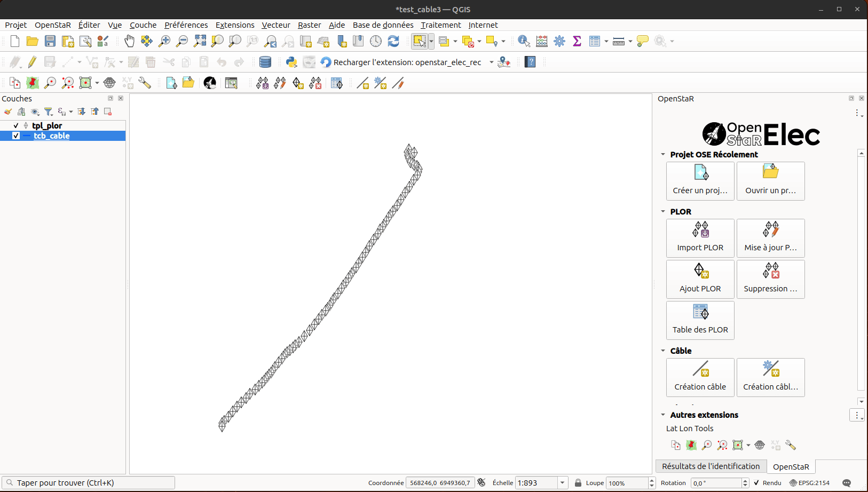The image size is (868, 492).
Task: Switch to Résultats de l'identification tab
Action: click(711, 466)
